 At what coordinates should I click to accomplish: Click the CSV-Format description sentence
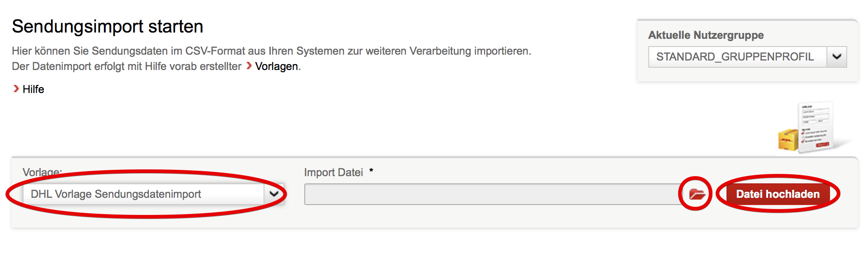[x=271, y=51]
